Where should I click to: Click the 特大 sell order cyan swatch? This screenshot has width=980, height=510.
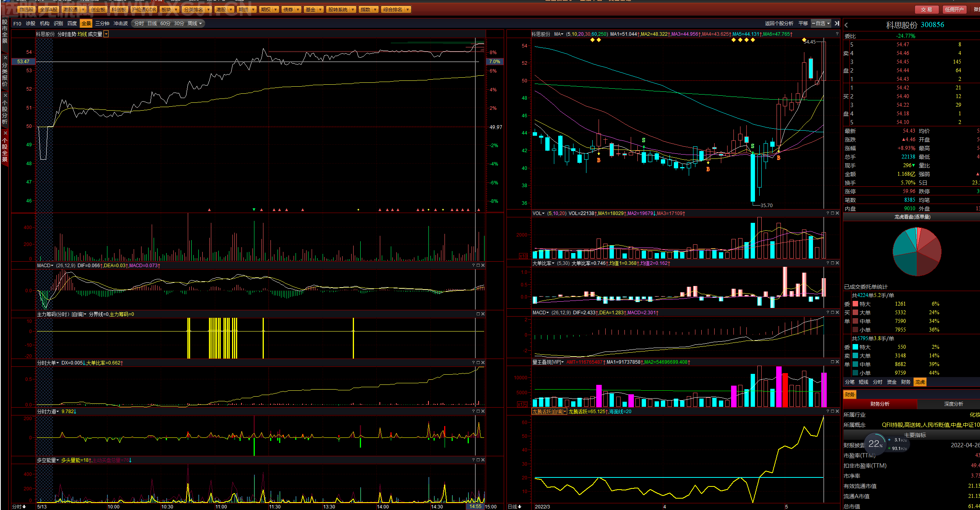[855, 347]
